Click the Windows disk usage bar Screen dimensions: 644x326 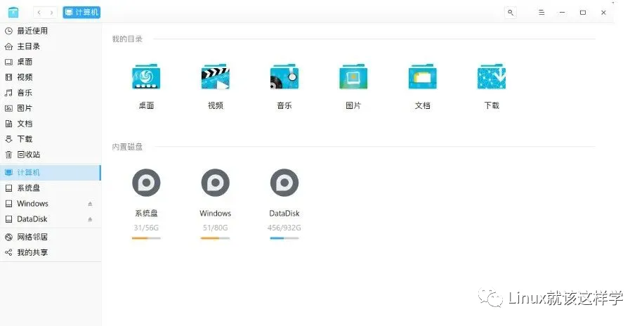[215, 238]
